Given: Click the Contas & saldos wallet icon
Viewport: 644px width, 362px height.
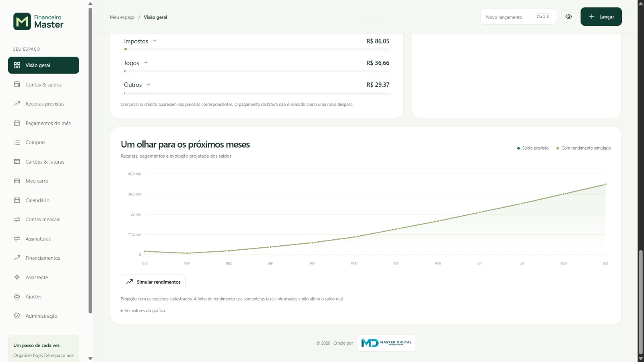Looking at the screenshot, I should 17,84.
